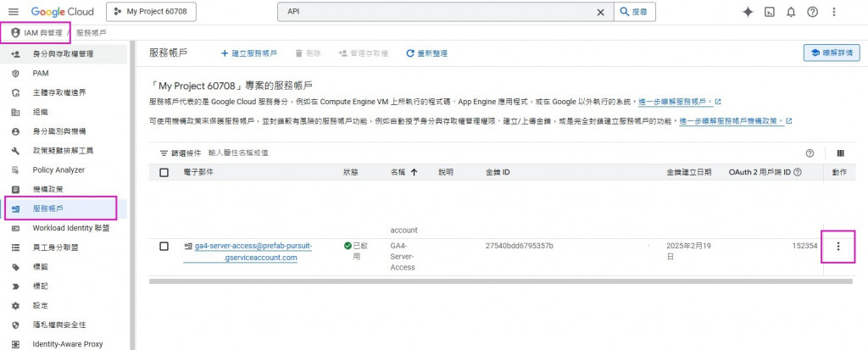Click the table help question mark icon
The height and width of the screenshot is (350, 868).
click(810, 153)
